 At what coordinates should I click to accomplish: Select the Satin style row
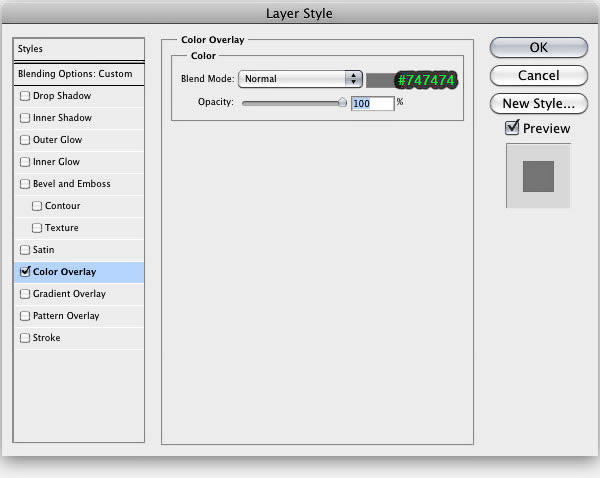pos(79,250)
